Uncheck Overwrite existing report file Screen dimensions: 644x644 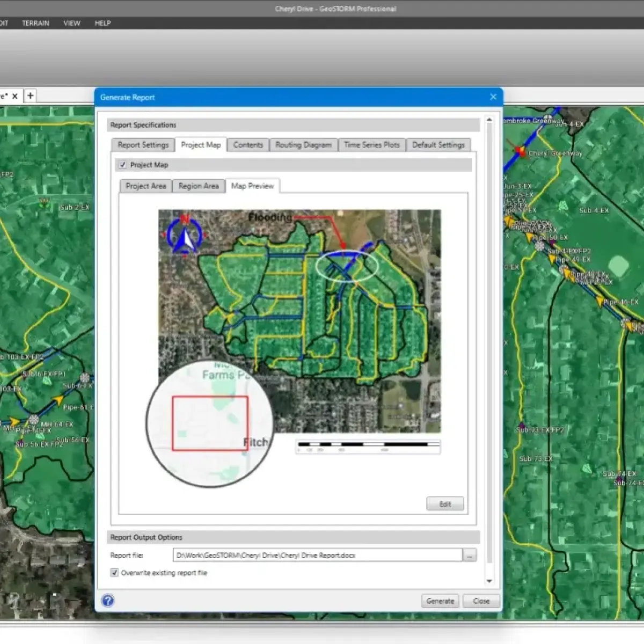tap(114, 573)
